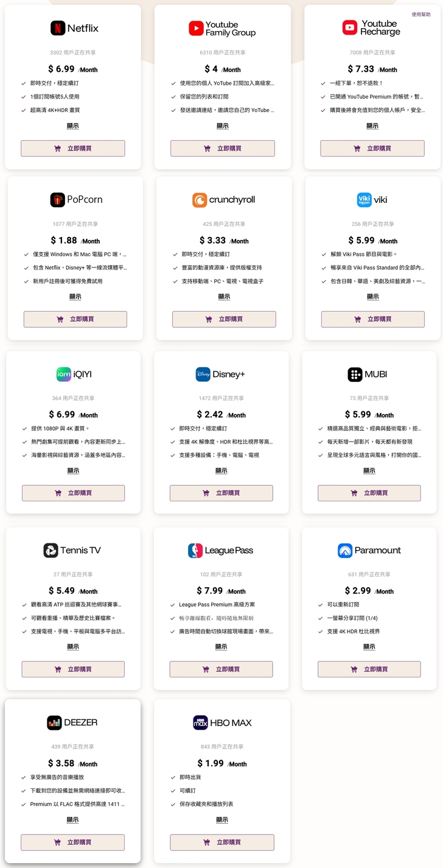The width and height of the screenshot is (443, 868).
Task: Click the MUBI dotted logo icon
Action: pyautogui.click(x=355, y=375)
